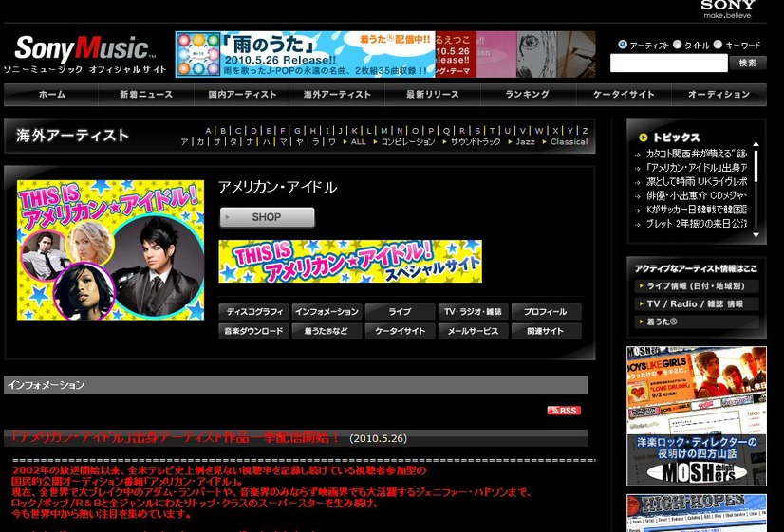Open the ケータイサイト nav item
Screen dimensions: 784x532
624,95
